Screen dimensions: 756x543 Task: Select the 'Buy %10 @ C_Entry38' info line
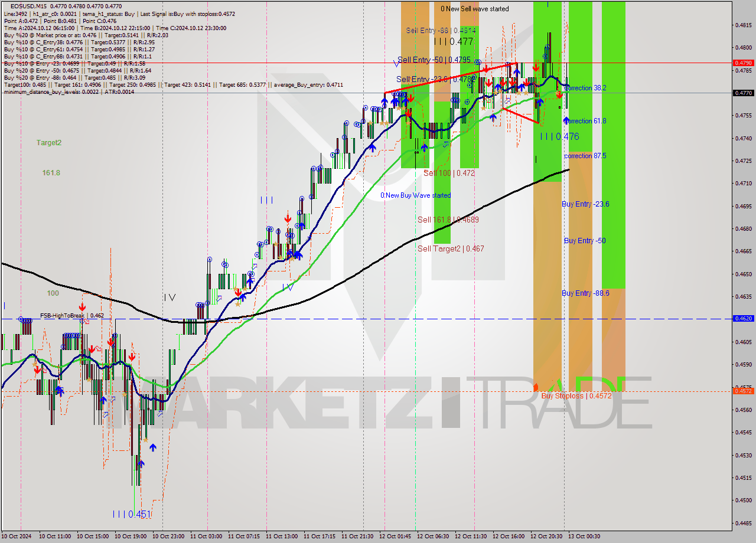[79, 42]
